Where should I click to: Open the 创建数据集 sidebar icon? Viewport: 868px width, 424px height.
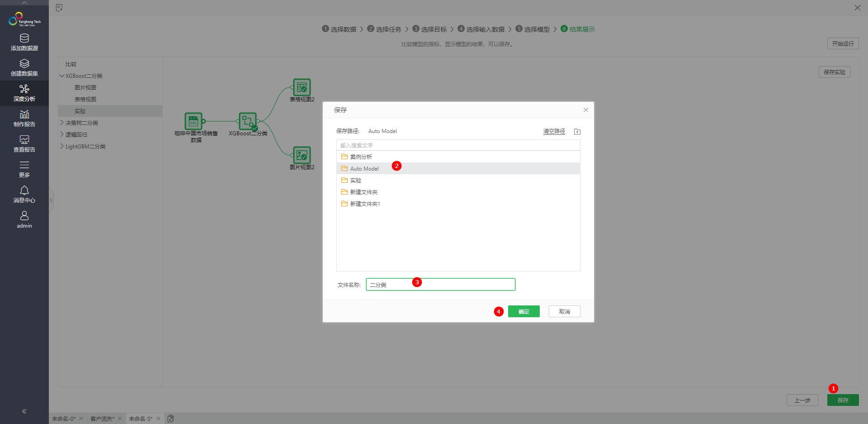coord(24,64)
